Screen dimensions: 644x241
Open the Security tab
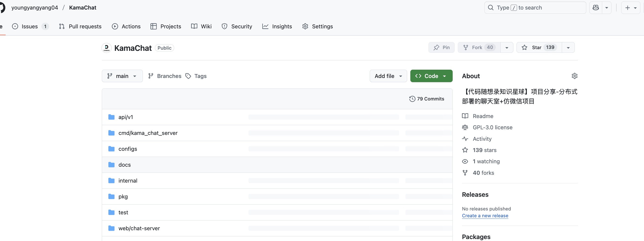click(237, 26)
